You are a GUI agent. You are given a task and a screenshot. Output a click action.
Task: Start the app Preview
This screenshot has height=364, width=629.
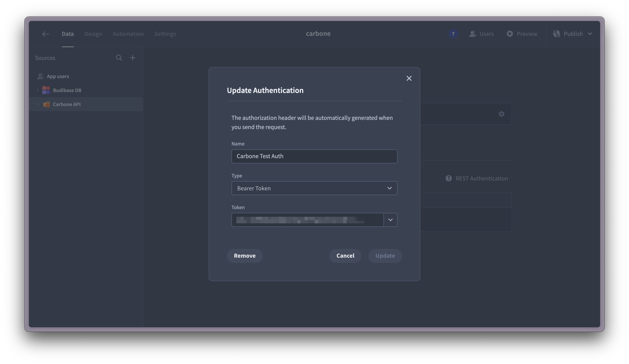(522, 34)
